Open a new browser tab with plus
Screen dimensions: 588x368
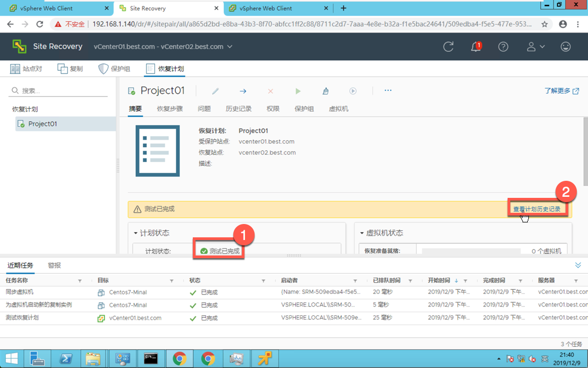click(344, 8)
